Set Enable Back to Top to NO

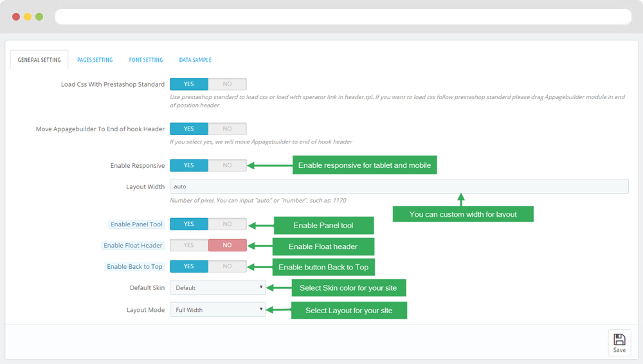227,266
